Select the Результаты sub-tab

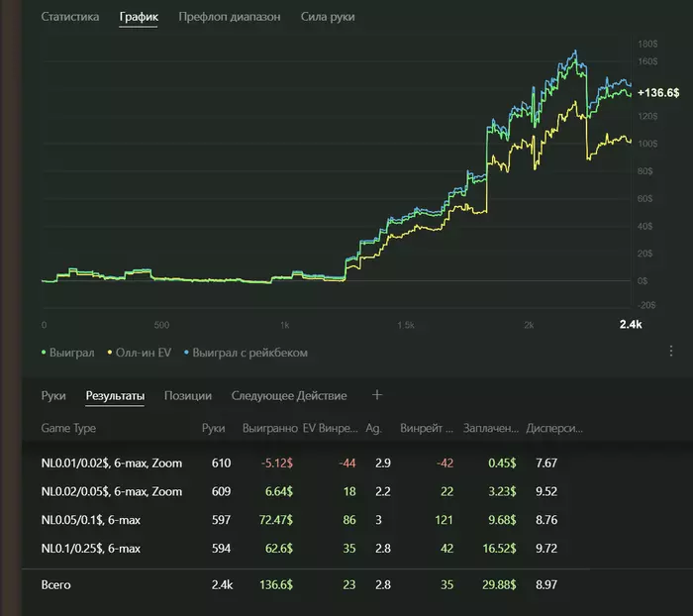pos(115,396)
